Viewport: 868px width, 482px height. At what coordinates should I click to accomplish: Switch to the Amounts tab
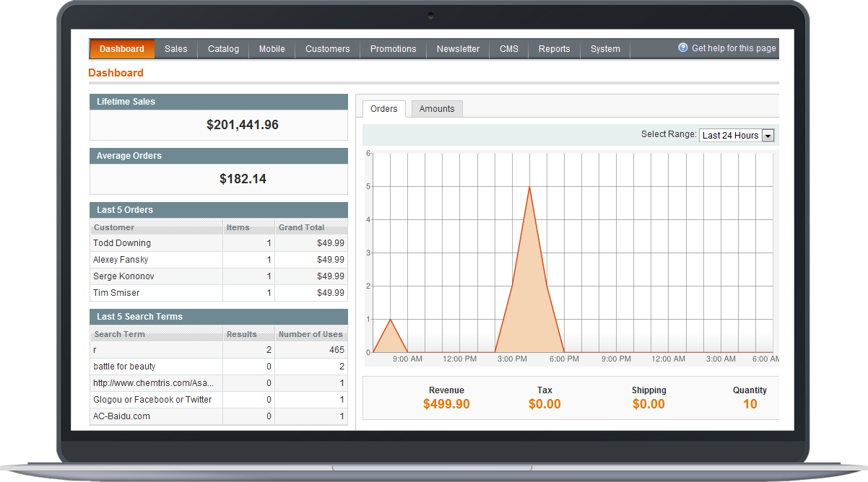[436, 108]
